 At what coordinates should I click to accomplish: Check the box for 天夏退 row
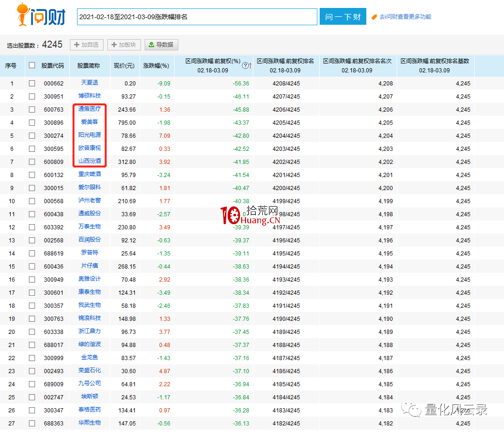tap(32, 84)
